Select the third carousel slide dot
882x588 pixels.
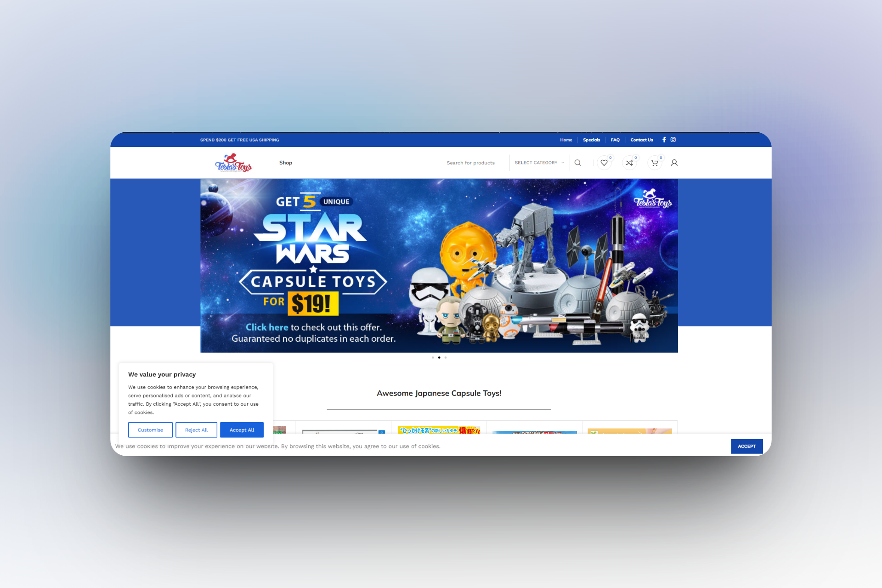coord(446,357)
